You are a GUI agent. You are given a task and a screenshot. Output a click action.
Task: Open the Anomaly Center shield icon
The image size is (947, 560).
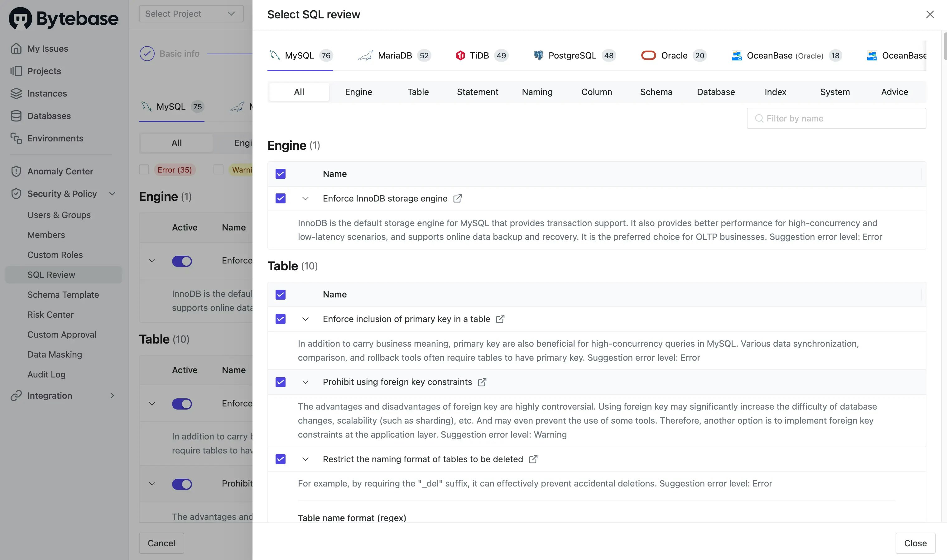[x=17, y=171]
